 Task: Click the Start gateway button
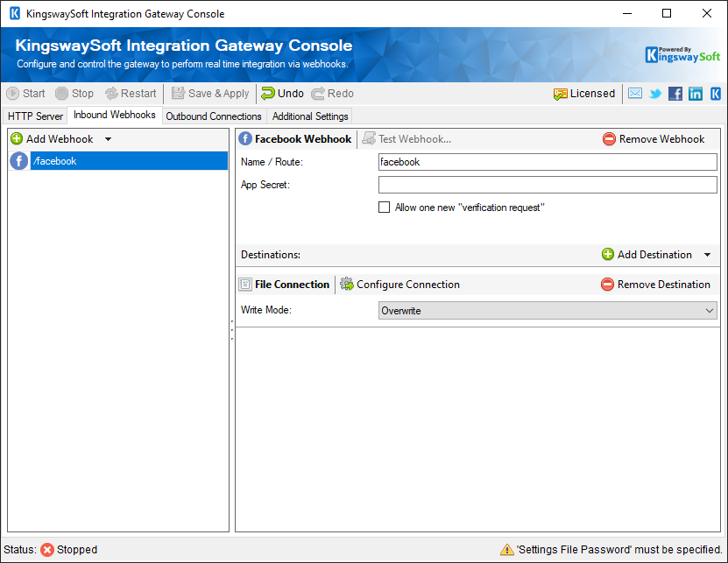point(26,94)
